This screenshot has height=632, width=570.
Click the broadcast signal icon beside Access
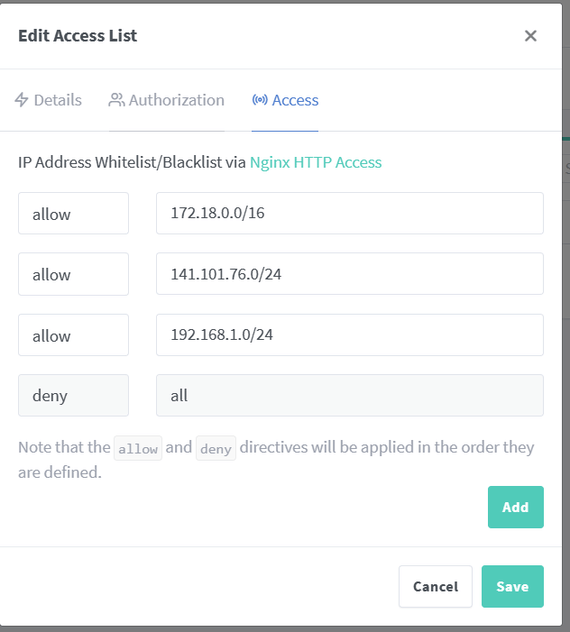(260, 100)
